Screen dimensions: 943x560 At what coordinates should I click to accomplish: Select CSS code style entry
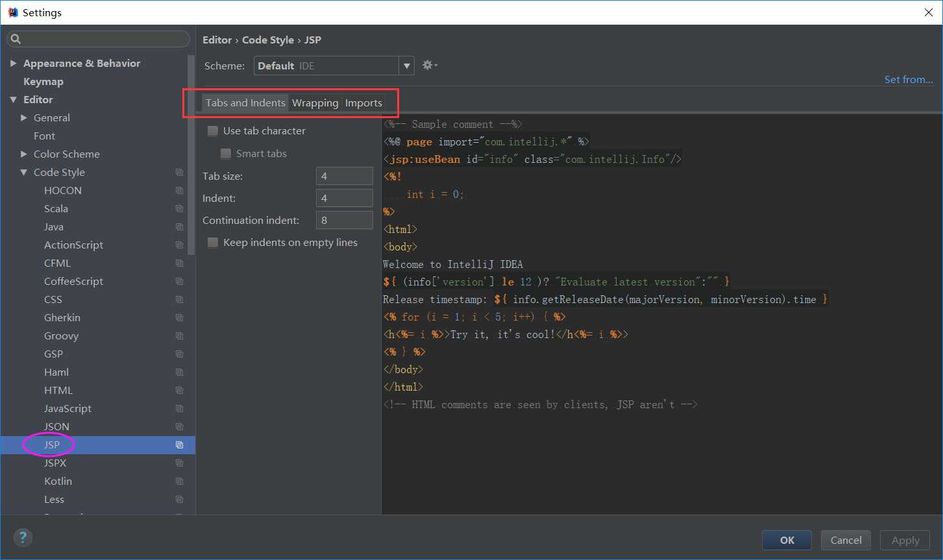(53, 300)
